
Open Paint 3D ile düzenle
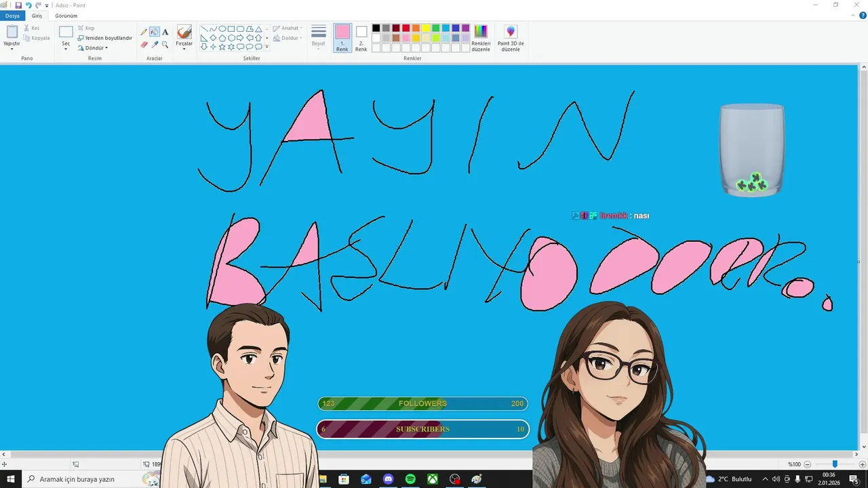[x=511, y=39]
